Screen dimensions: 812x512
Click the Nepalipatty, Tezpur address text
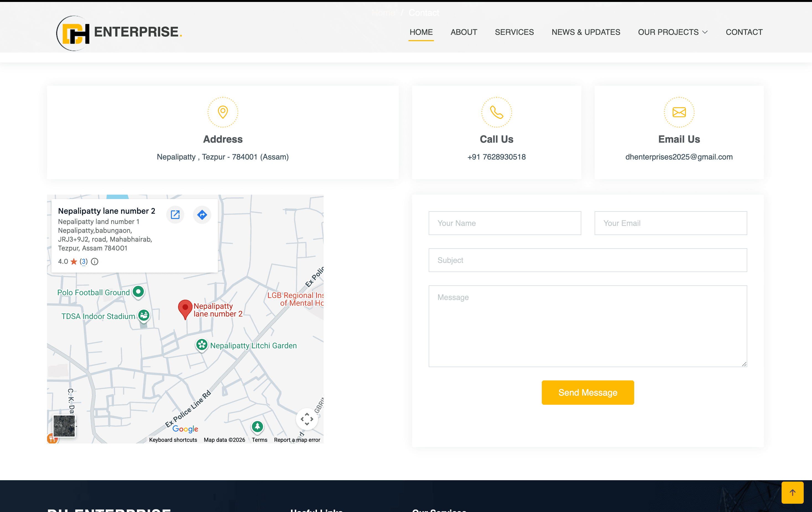tap(223, 157)
